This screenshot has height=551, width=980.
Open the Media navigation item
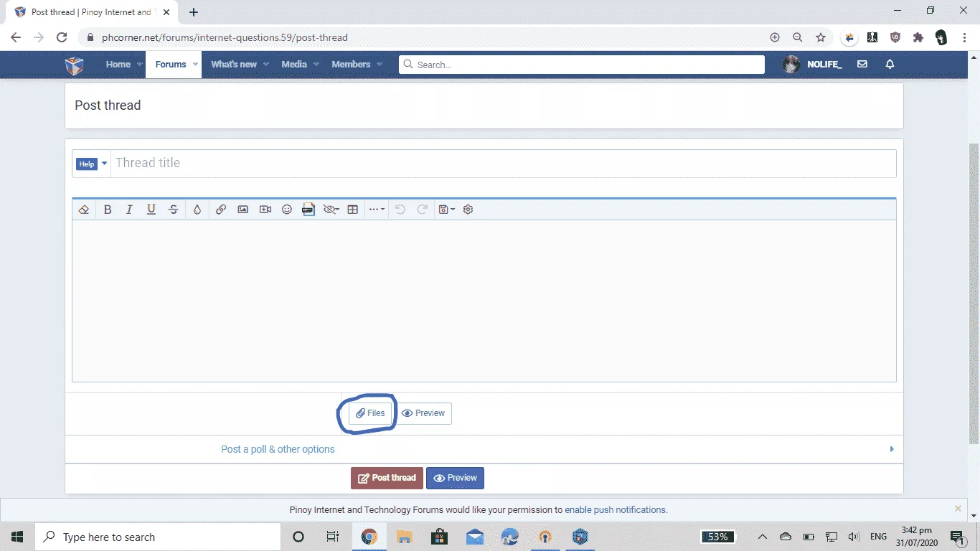pos(294,65)
